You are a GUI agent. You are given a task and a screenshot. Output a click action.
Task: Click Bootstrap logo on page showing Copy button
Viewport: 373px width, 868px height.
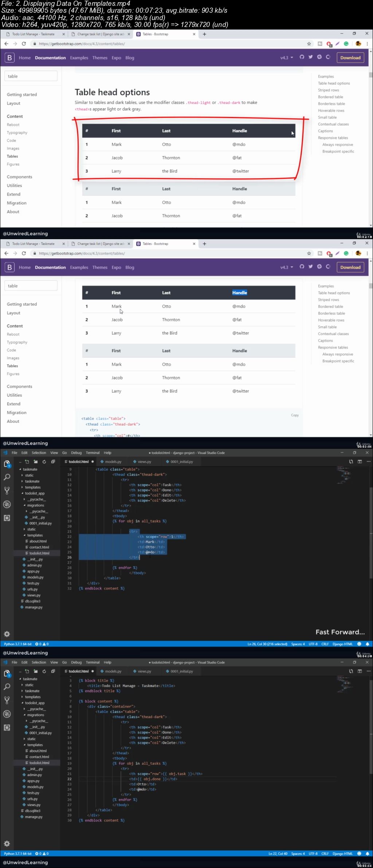point(9,267)
